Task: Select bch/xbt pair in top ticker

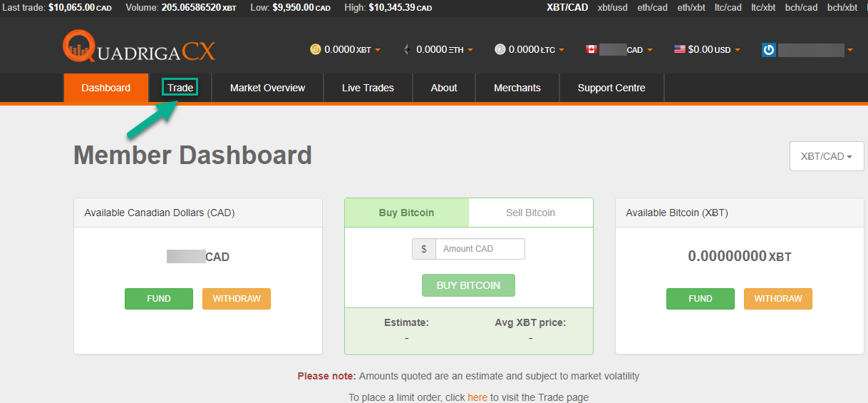Action: click(x=842, y=7)
